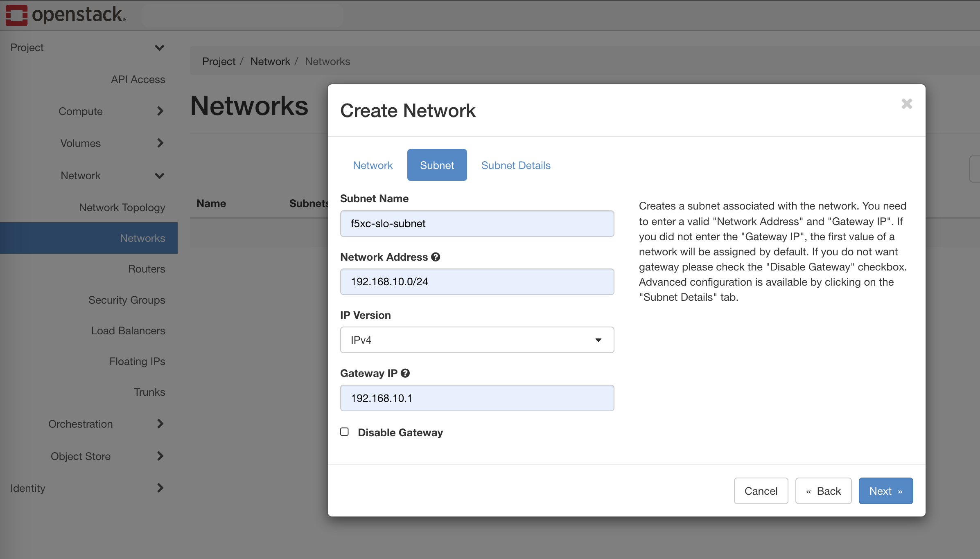Expand the Identity section
The height and width of the screenshot is (559, 980).
[28, 488]
